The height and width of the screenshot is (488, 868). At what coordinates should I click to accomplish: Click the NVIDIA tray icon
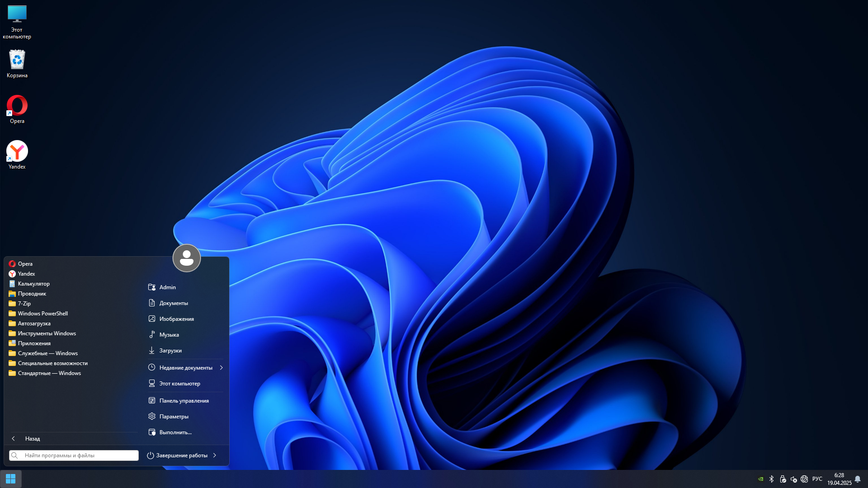point(761,479)
